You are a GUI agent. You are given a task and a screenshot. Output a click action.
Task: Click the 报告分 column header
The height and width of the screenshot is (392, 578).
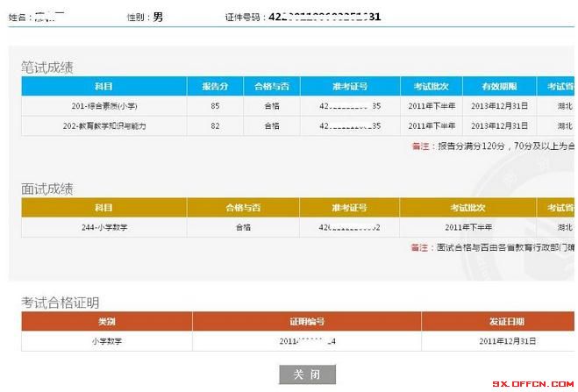[215, 86]
